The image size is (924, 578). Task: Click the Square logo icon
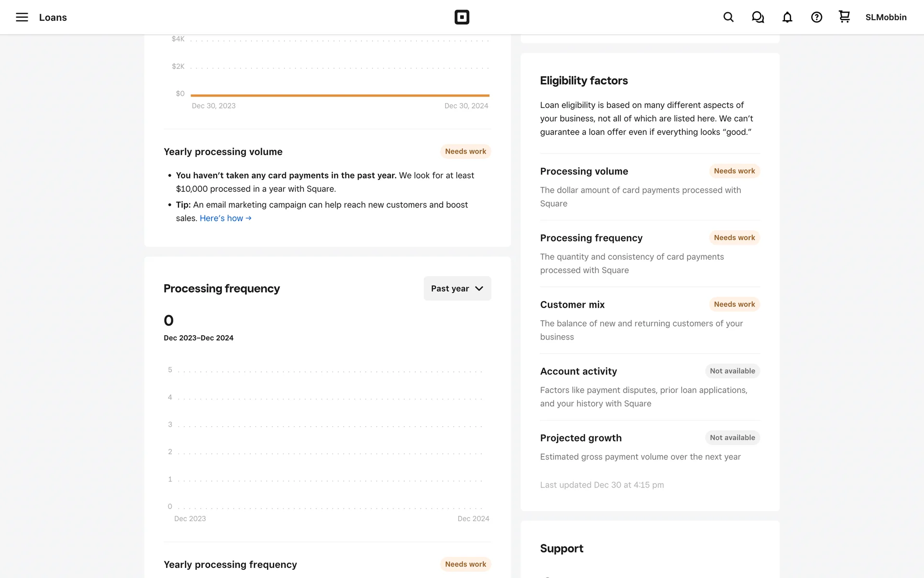(462, 17)
